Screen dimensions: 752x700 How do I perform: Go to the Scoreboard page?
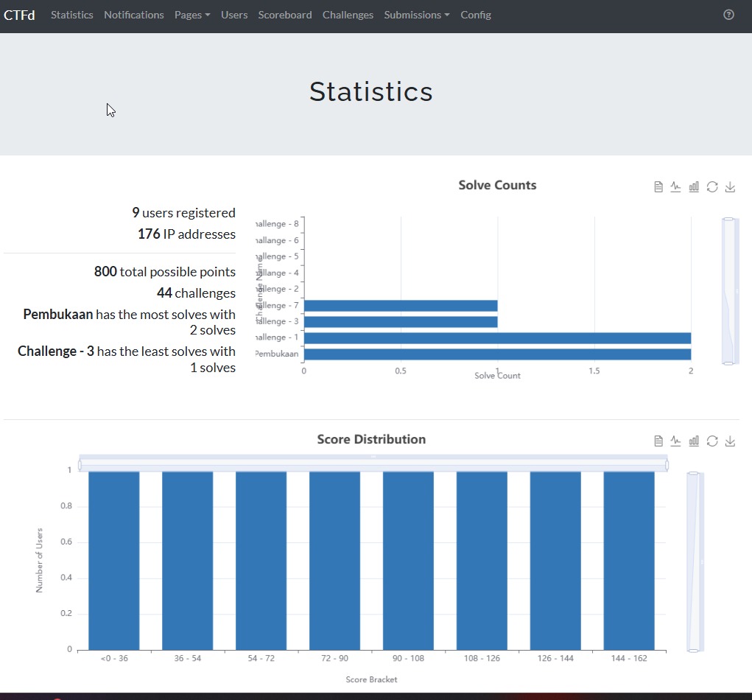(284, 15)
